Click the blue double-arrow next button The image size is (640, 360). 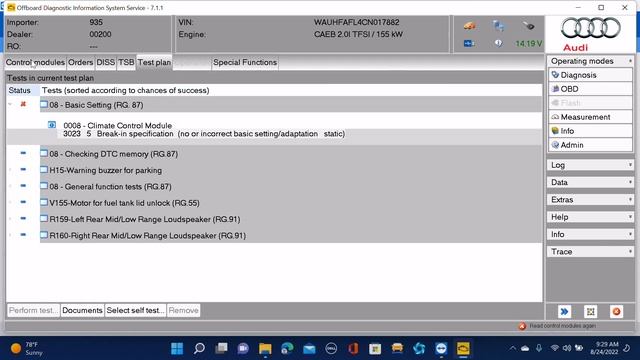coord(564,312)
